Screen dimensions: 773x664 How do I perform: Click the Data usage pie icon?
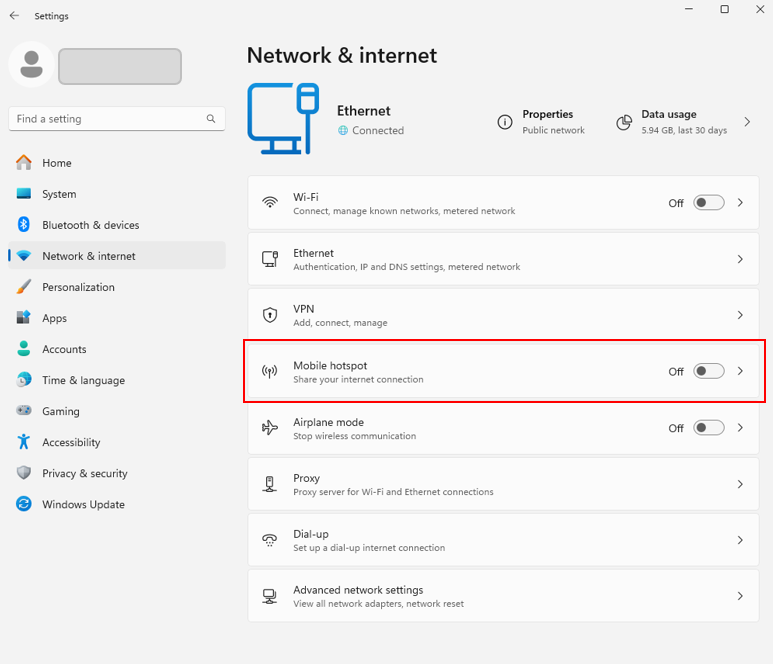624,122
